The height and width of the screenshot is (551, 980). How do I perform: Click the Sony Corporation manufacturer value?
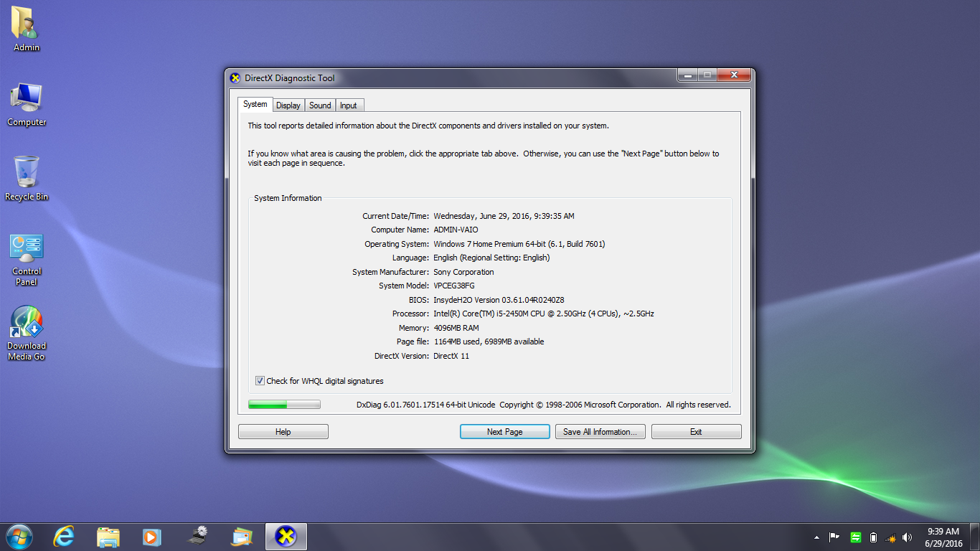[x=463, y=272]
